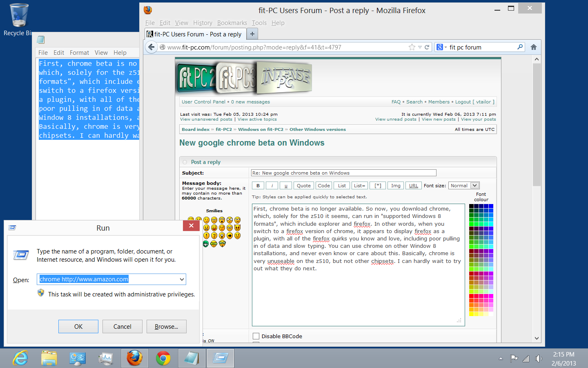Open a new Firefox tab with plus
Image resolution: width=588 pixels, height=368 pixels.
[252, 34]
